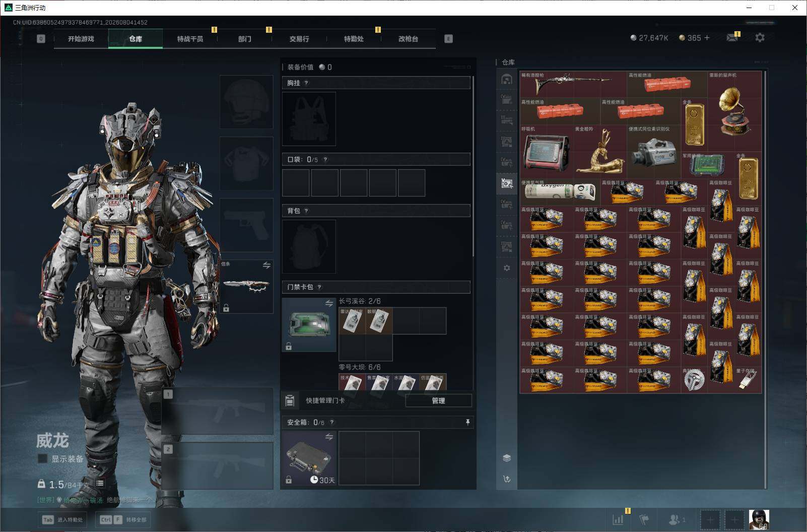This screenshot has width=807, height=532.
Task: Click the empty body armor slot
Action: (246, 163)
